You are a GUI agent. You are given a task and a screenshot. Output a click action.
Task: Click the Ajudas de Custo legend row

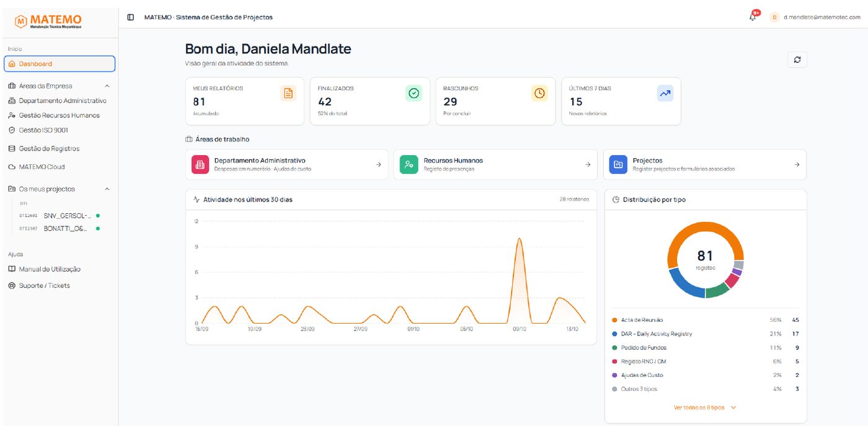706,375
